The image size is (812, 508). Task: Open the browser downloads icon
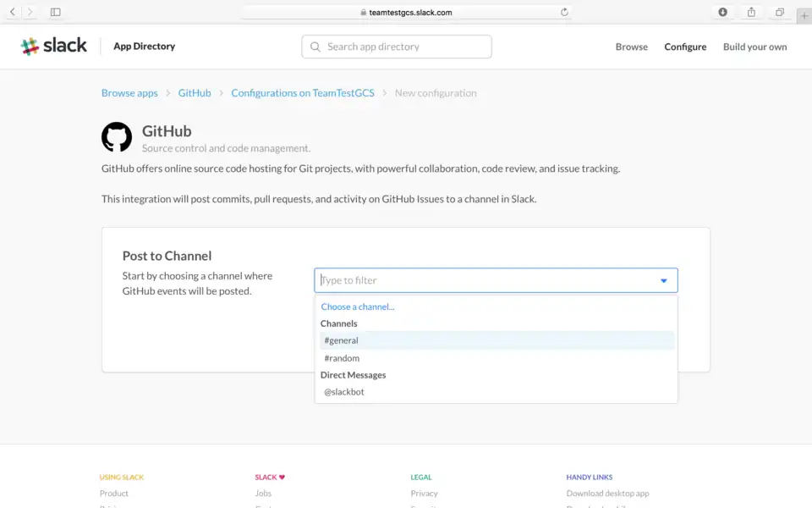point(722,12)
